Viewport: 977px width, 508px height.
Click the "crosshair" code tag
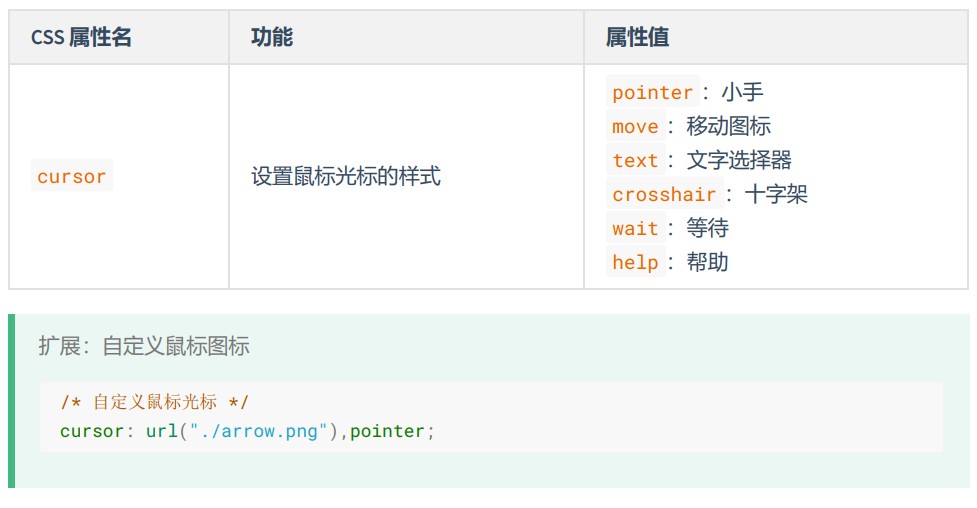pyautogui.click(x=664, y=195)
